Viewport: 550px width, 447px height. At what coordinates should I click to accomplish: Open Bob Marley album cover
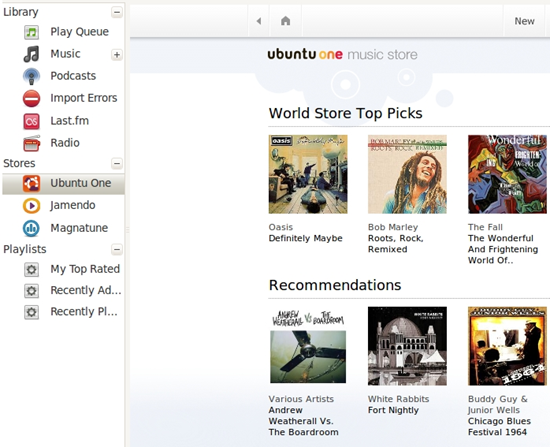[x=407, y=174]
